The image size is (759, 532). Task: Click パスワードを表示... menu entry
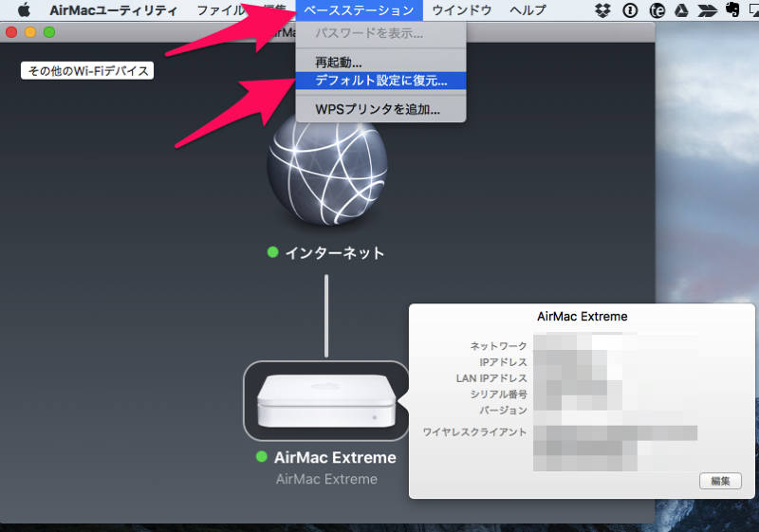(x=381, y=33)
